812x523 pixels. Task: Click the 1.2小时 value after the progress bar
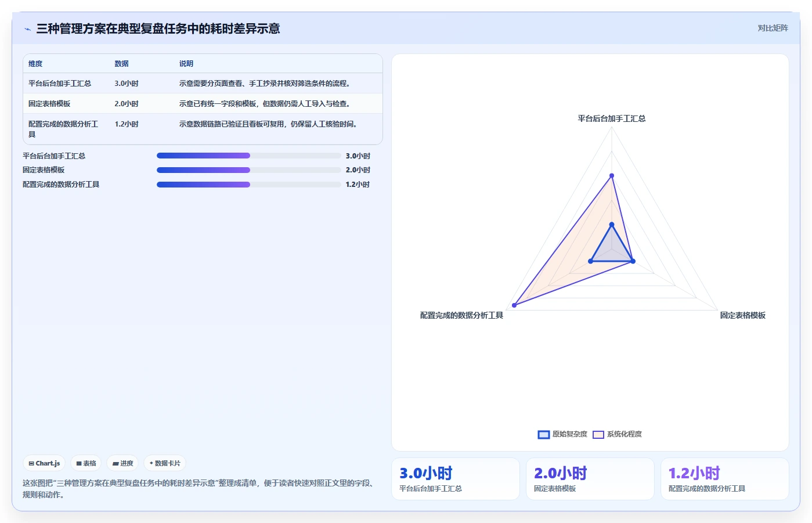(358, 185)
